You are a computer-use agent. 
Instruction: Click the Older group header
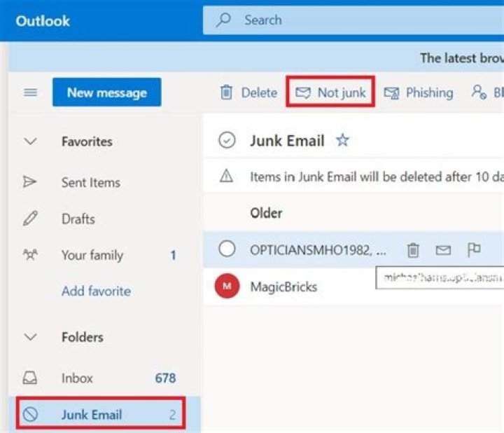pyautogui.click(x=266, y=213)
